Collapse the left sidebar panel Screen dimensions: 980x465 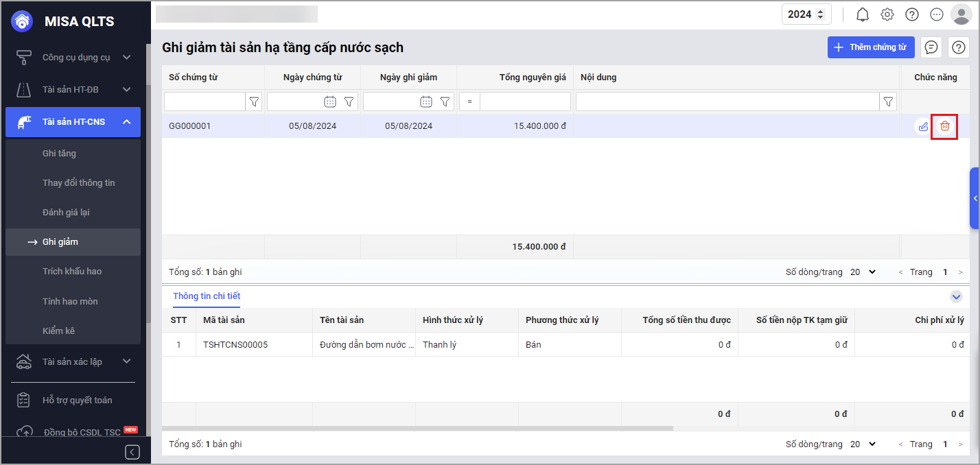point(132,451)
